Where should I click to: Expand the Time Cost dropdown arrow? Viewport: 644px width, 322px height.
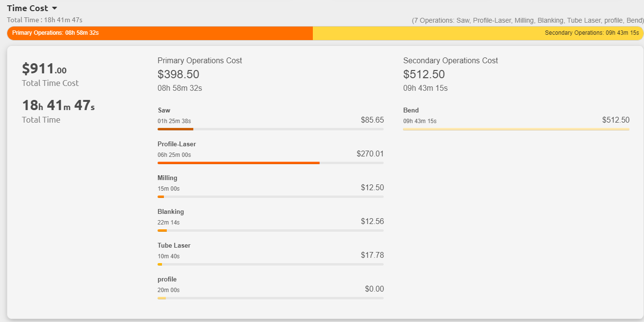click(x=54, y=8)
